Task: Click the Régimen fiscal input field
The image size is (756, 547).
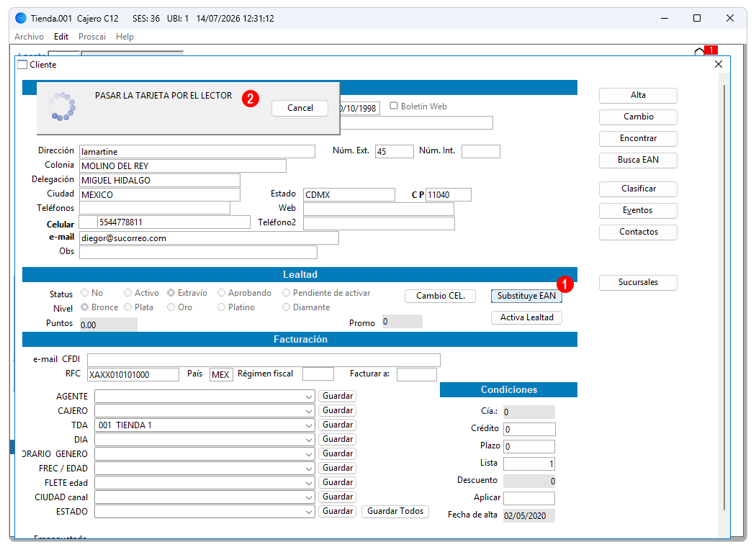Action: (x=318, y=374)
